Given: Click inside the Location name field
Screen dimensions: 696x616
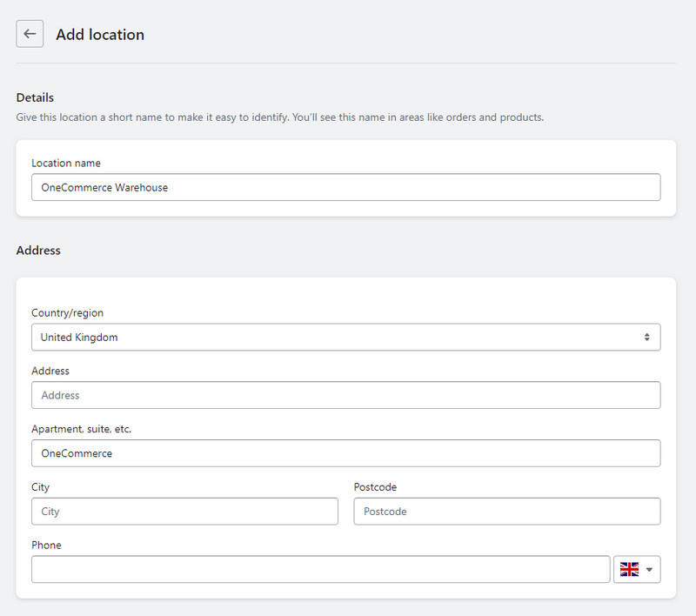Looking at the screenshot, I should [x=346, y=187].
